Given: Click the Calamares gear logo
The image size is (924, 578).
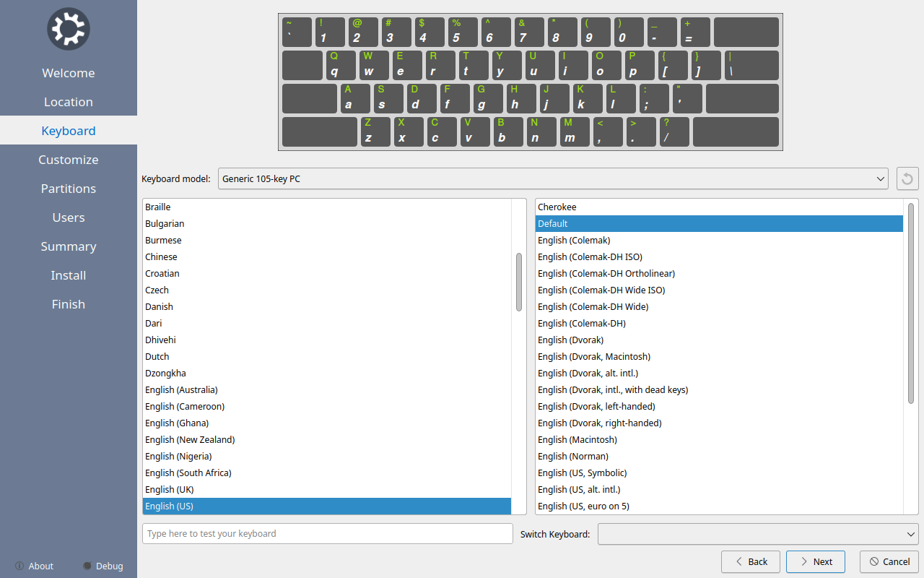Looking at the screenshot, I should click(x=69, y=29).
